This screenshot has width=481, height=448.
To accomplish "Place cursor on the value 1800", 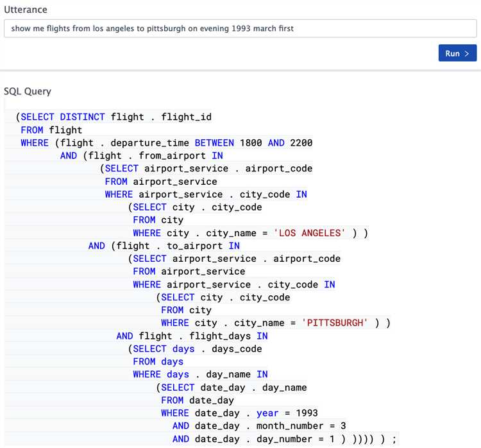I will pos(251,142).
